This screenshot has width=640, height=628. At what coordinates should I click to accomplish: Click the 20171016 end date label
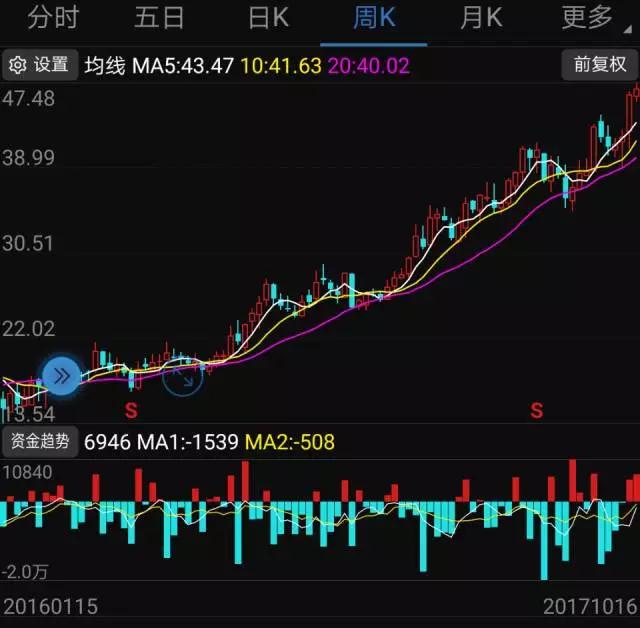[590, 606]
